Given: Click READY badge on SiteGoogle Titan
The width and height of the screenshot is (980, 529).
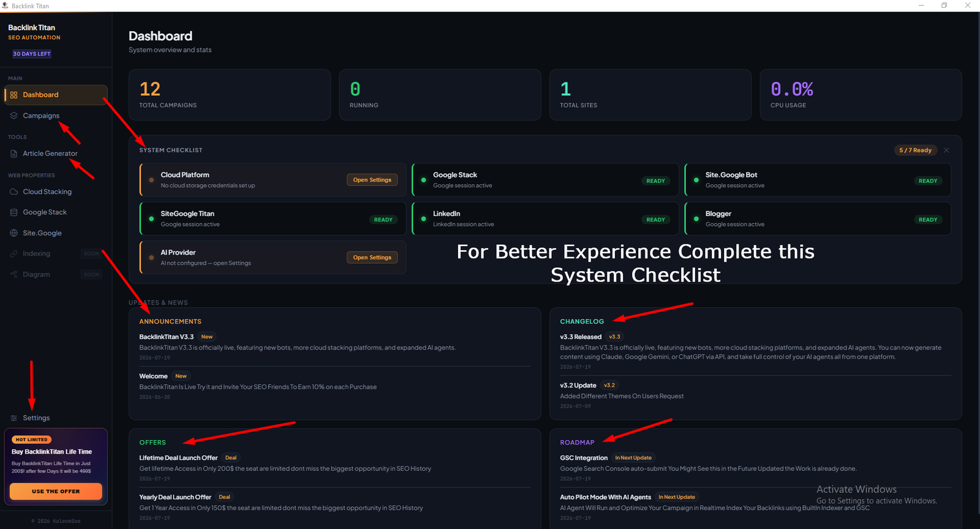Looking at the screenshot, I should (x=383, y=220).
